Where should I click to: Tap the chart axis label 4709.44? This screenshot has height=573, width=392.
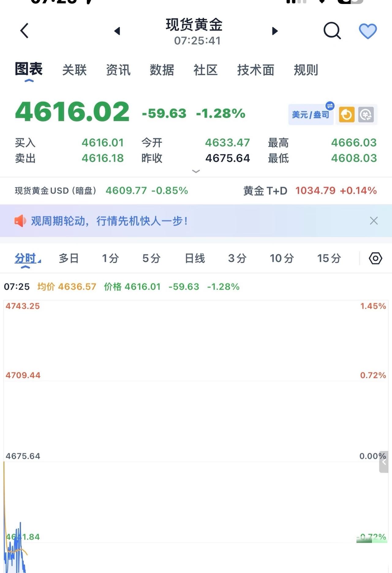(23, 375)
